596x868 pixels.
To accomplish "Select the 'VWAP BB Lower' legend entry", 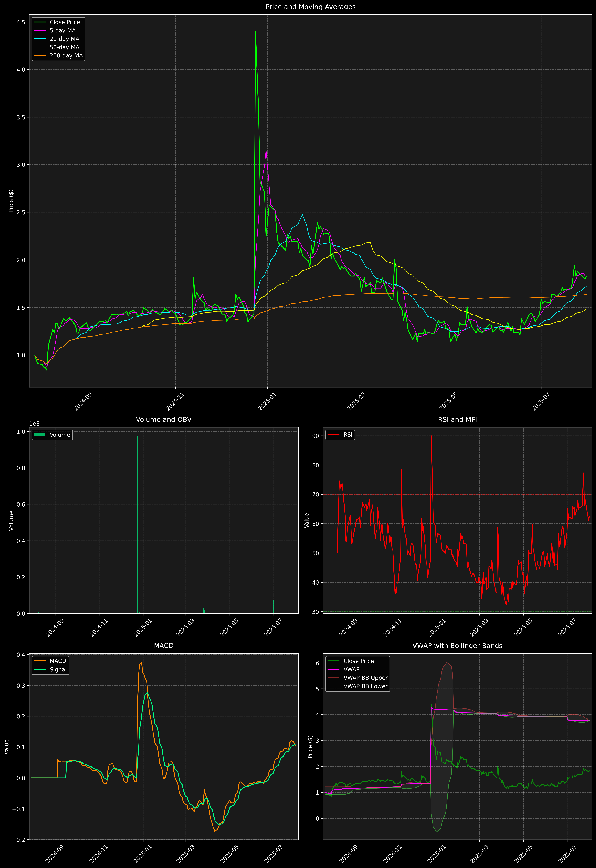I will [x=357, y=686].
